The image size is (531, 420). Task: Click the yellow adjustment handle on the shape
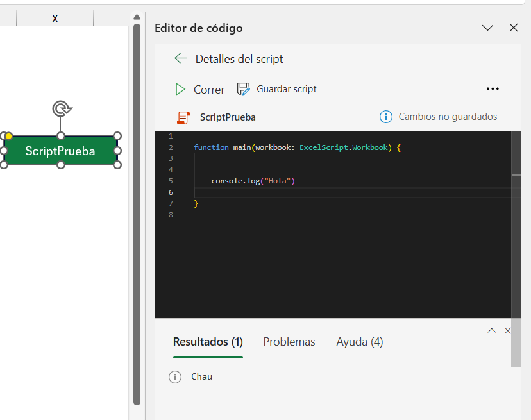[x=9, y=136]
